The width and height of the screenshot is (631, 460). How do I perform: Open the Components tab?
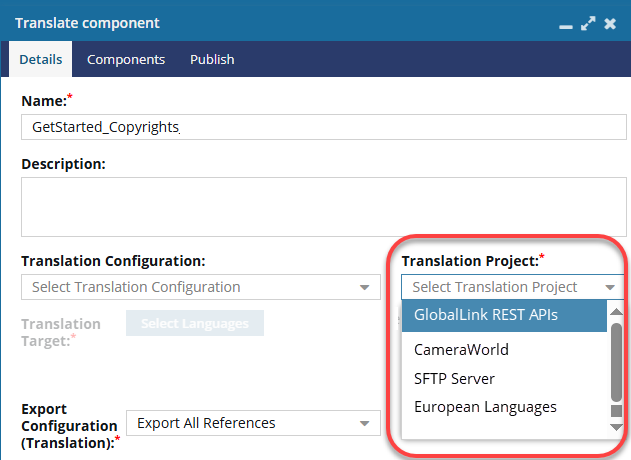(x=126, y=59)
